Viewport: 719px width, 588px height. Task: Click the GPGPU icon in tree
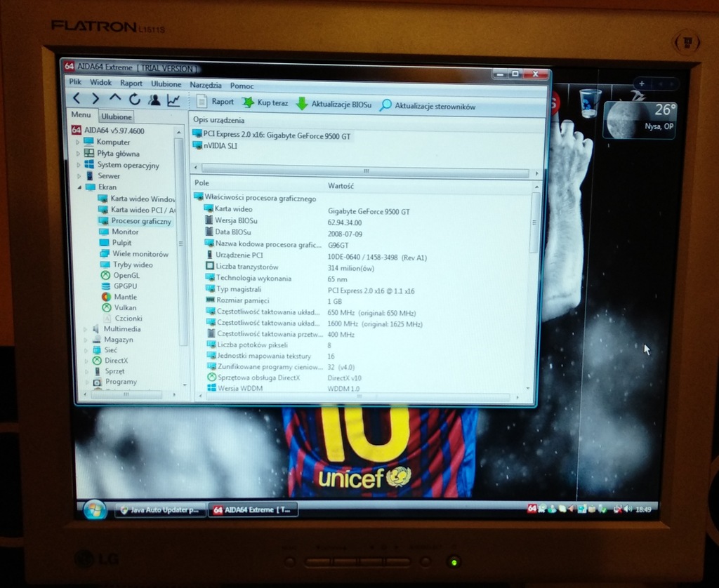[106, 286]
